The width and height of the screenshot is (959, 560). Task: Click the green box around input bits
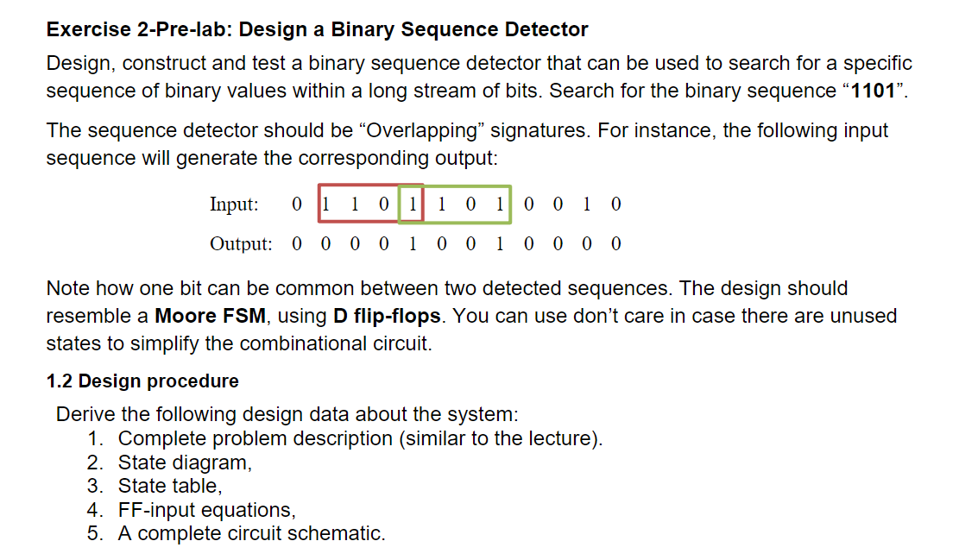click(x=454, y=204)
